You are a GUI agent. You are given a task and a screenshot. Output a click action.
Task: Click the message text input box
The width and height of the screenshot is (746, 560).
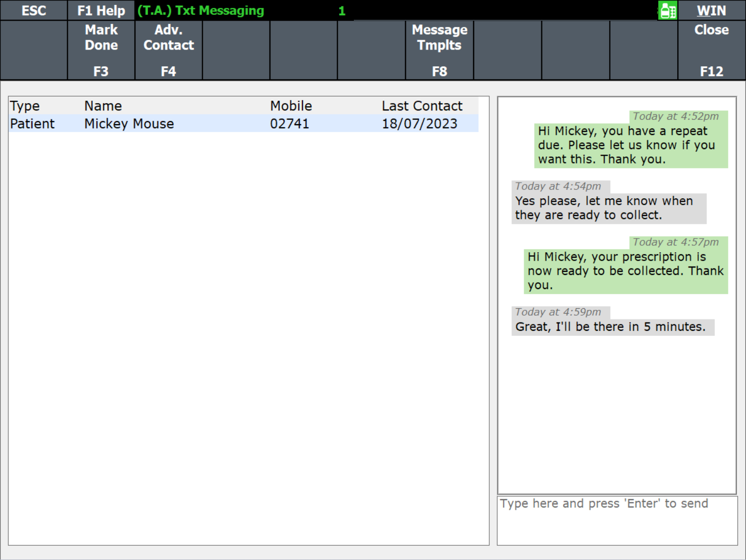tap(617, 520)
